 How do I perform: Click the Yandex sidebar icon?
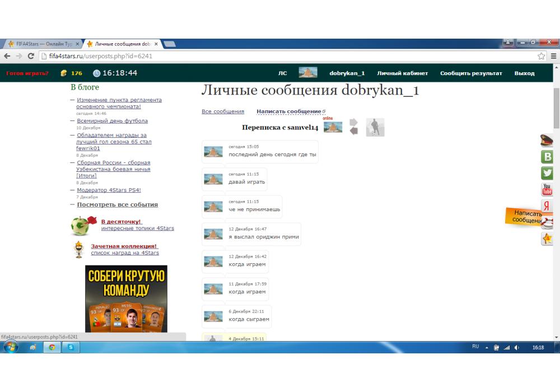tap(547, 206)
